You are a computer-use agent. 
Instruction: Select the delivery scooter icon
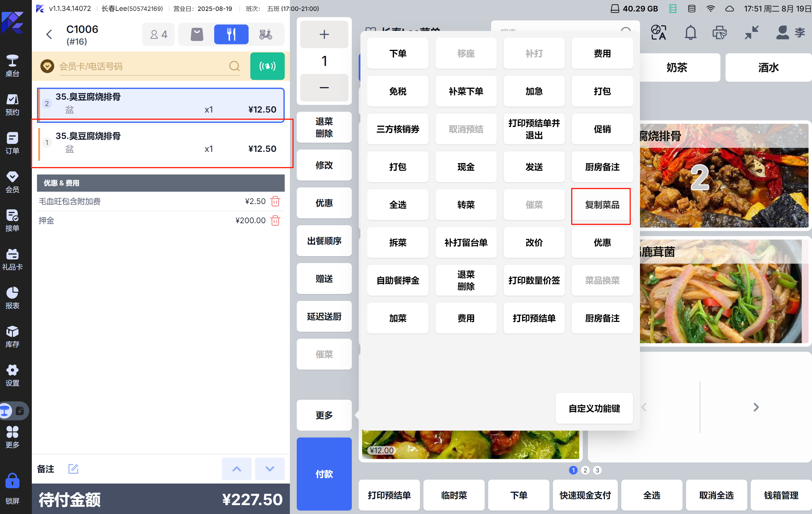[266, 34]
